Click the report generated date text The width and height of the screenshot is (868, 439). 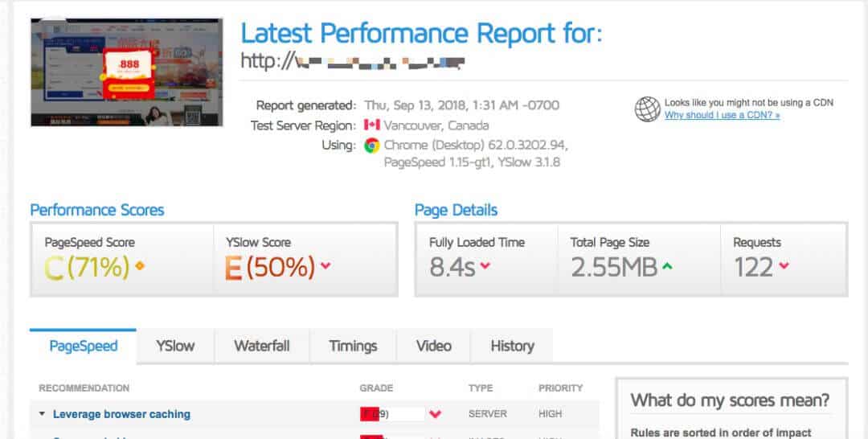tap(461, 105)
